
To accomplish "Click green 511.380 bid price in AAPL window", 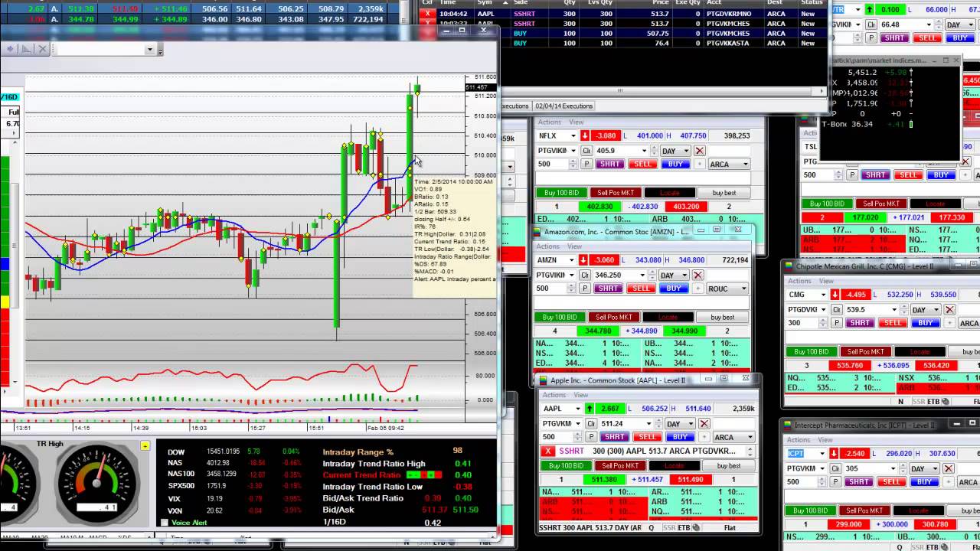I will [x=604, y=480].
